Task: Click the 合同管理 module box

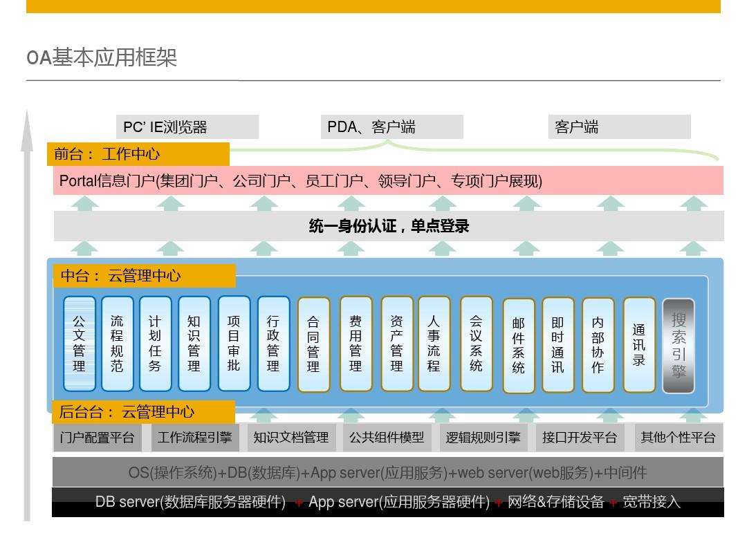Action: click(x=313, y=344)
